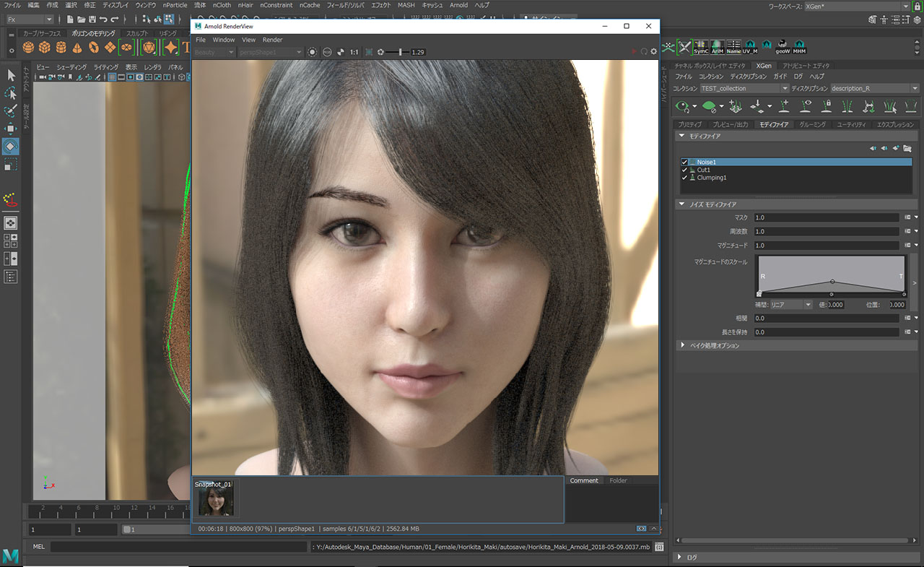Create a polygon cylinder from the shelf
Screen dimensions: 924x567
[x=61, y=47]
